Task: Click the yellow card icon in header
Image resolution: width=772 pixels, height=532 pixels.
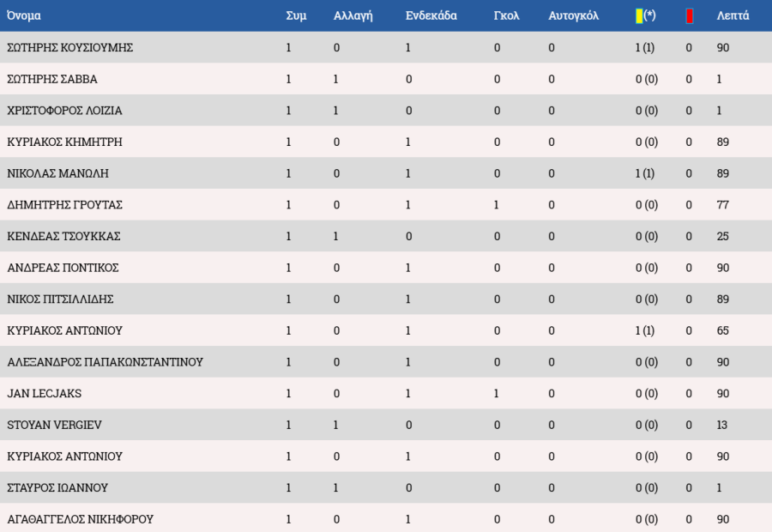Action: [x=639, y=15]
